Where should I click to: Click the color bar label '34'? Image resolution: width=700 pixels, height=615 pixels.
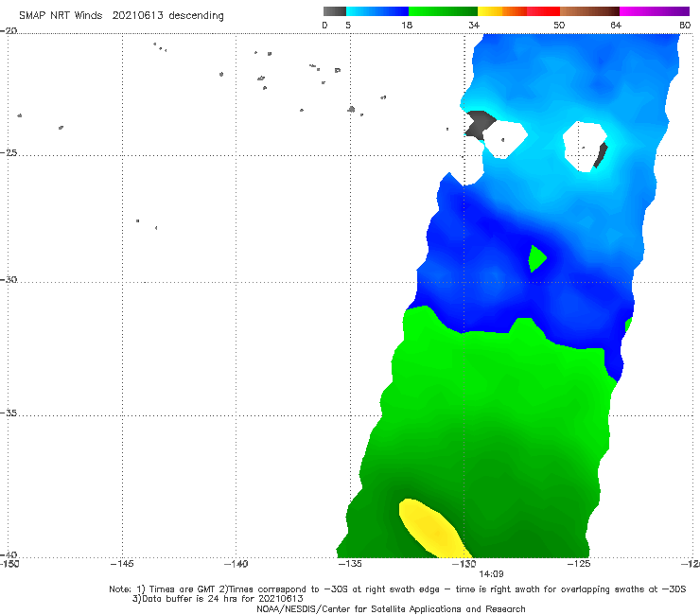[x=474, y=26]
